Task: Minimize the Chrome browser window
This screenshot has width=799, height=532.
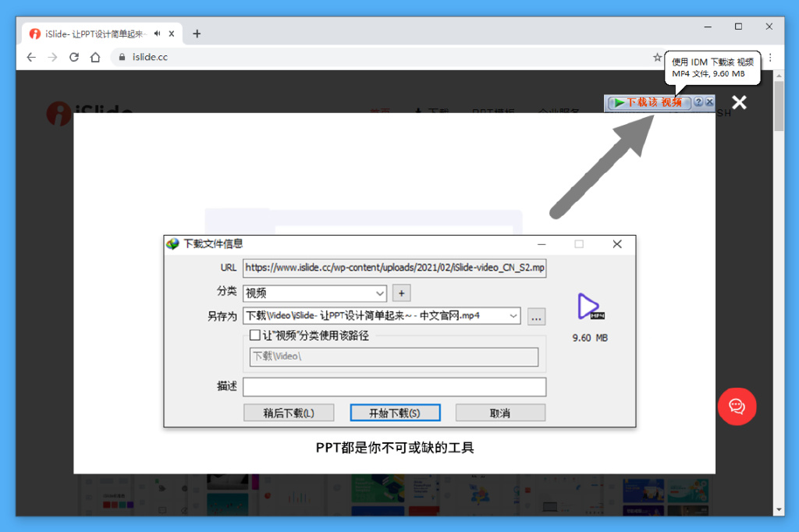Action: (708, 27)
